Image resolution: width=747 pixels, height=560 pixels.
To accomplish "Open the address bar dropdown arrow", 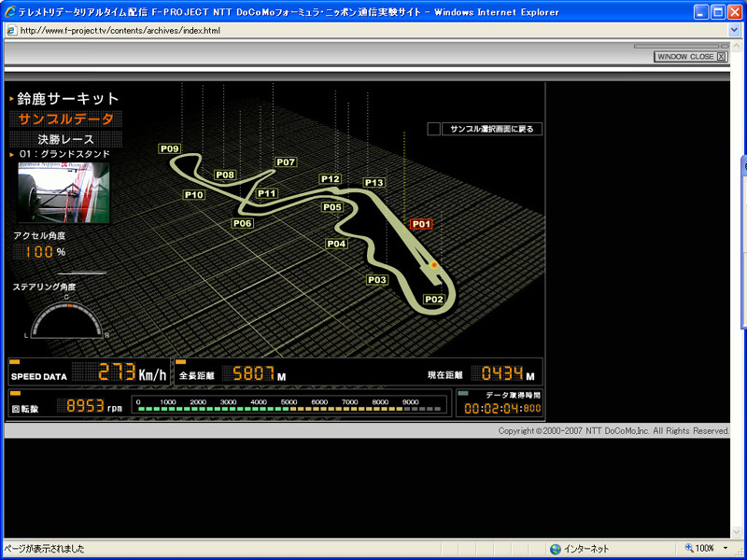I will tap(734, 31).
